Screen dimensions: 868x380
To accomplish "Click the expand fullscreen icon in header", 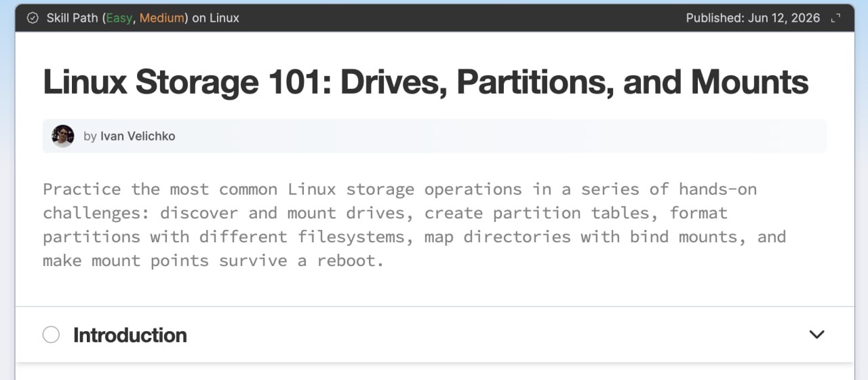I will (835, 18).
